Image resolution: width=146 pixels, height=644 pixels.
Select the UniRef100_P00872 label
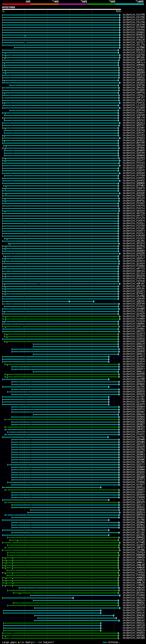[134, 306]
